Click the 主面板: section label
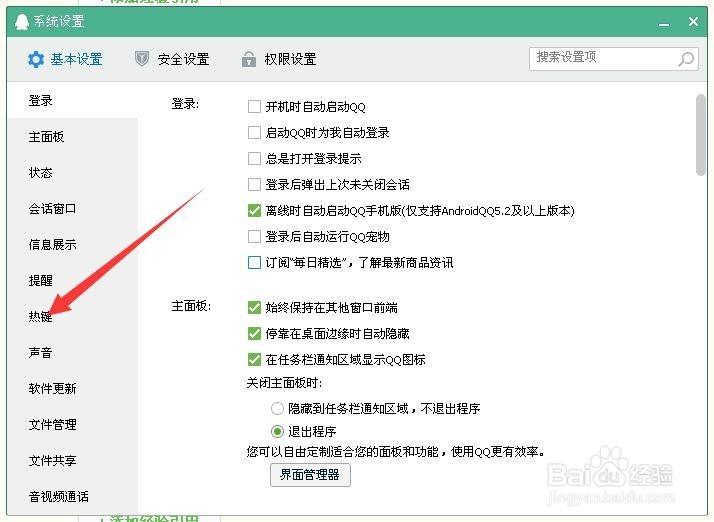The image size is (714, 522). click(x=191, y=306)
